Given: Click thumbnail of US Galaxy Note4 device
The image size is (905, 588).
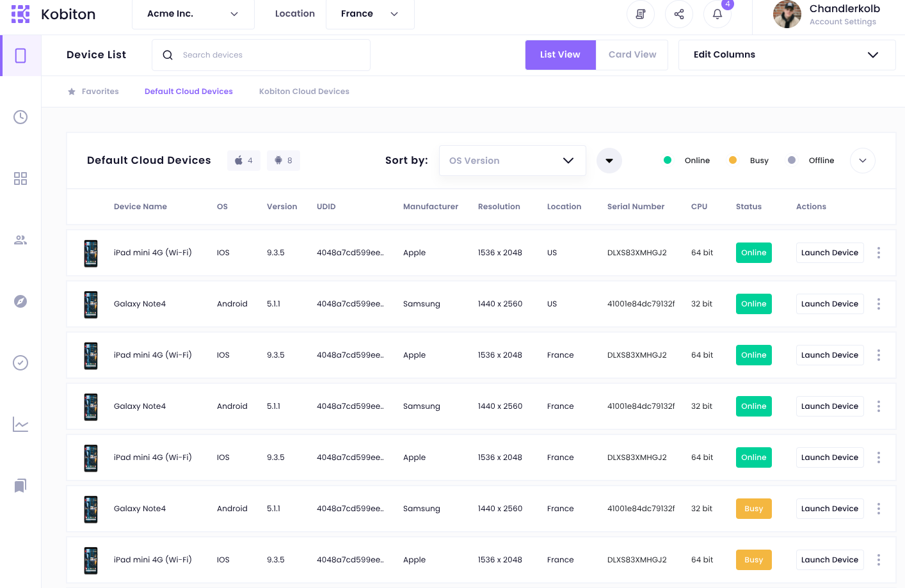Looking at the screenshot, I should (x=91, y=305).
